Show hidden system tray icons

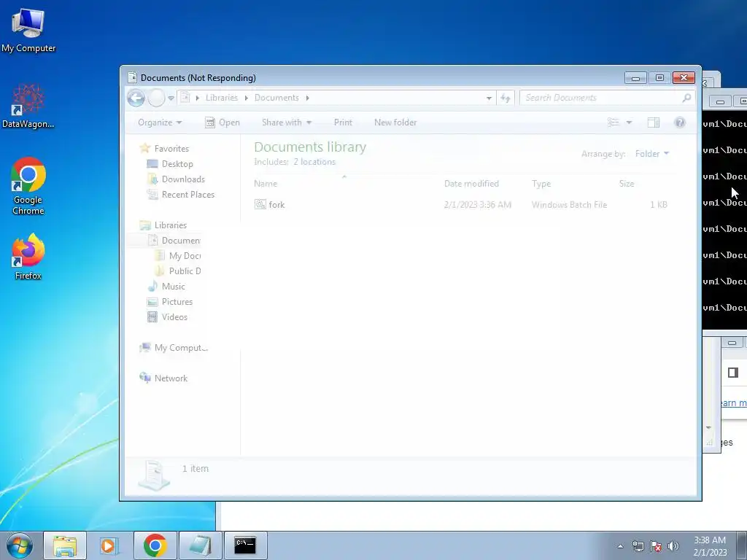(x=620, y=546)
